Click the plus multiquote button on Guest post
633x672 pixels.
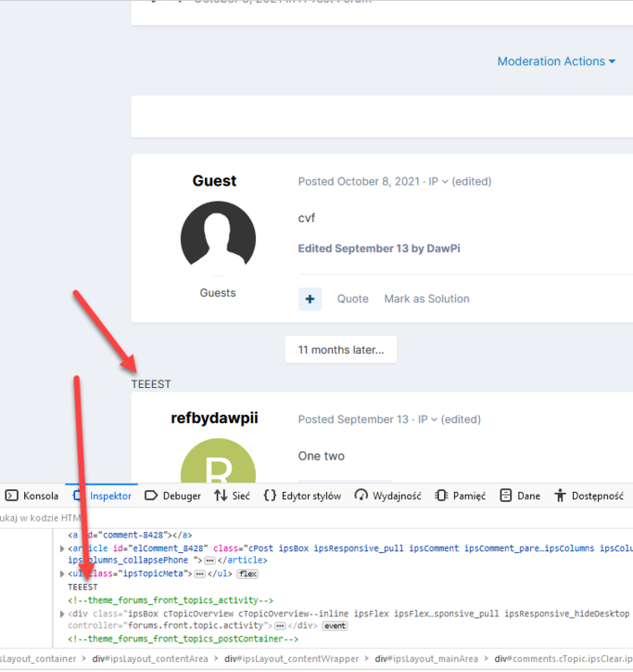pyautogui.click(x=310, y=299)
